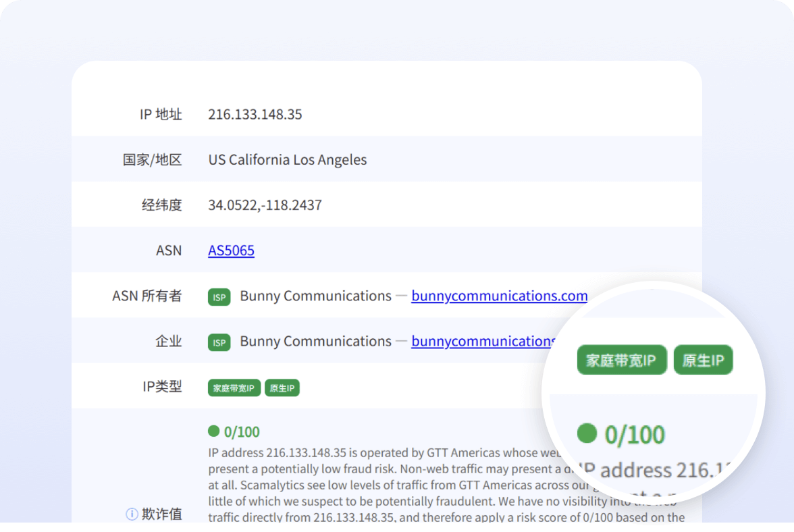Open bunnycommunications link in 企业 row
Viewport: 794px width, 532px height.
tap(482, 341)
